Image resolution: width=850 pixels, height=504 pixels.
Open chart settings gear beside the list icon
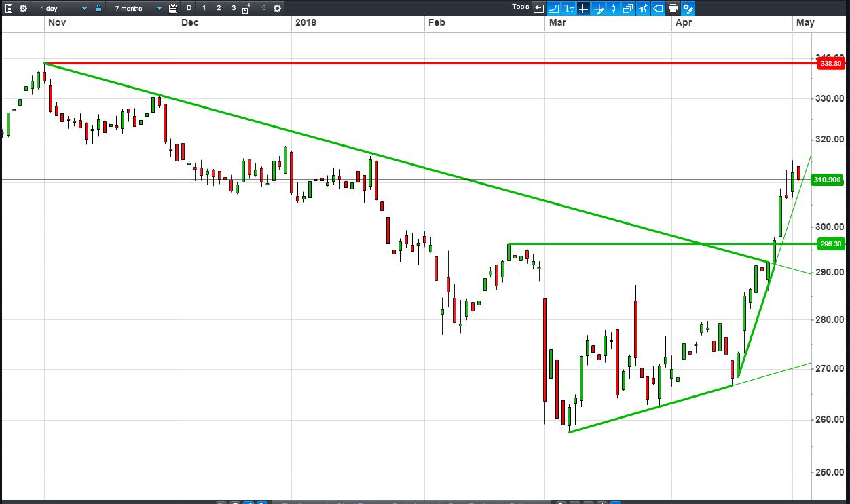[23, 8]
